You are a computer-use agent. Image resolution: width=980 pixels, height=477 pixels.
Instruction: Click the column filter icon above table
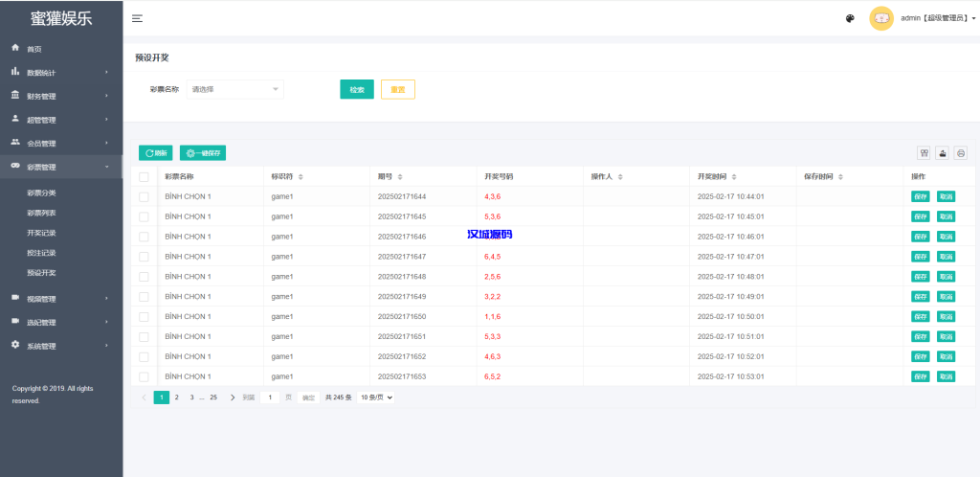tap(924, 153)
